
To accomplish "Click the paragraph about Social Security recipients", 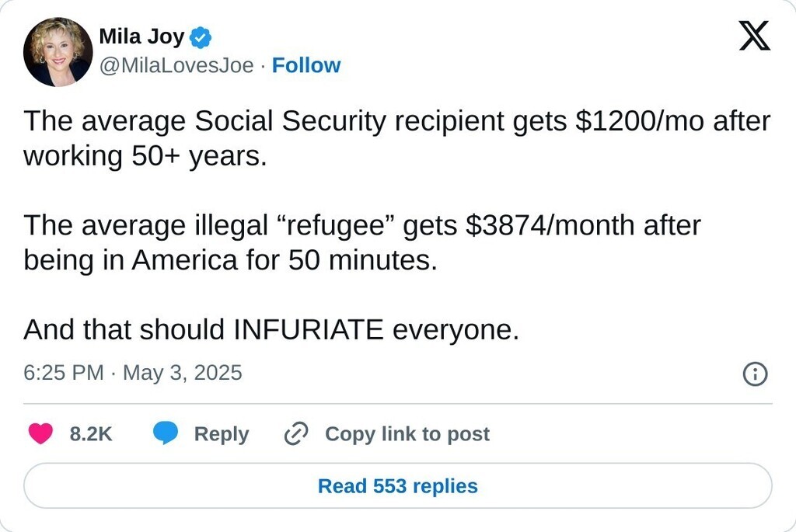I will [x=396, y=138].
